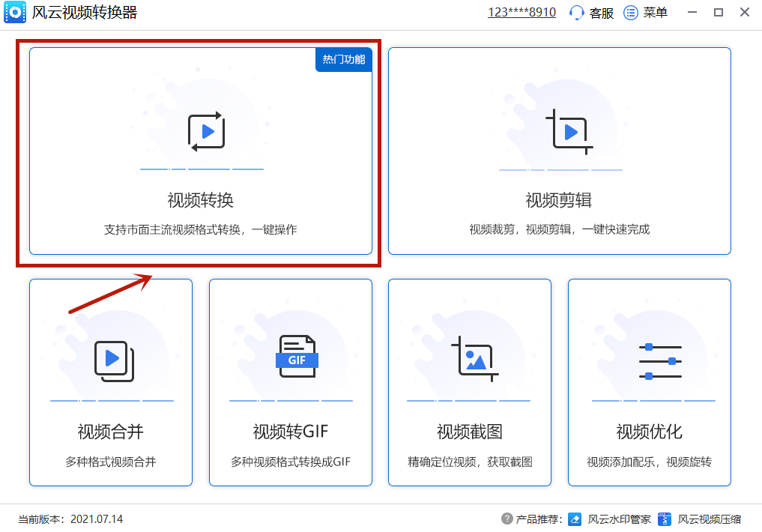Click the 当前版本 2021.07.14 text
762x532 pixels.
(x=70, y=519)
